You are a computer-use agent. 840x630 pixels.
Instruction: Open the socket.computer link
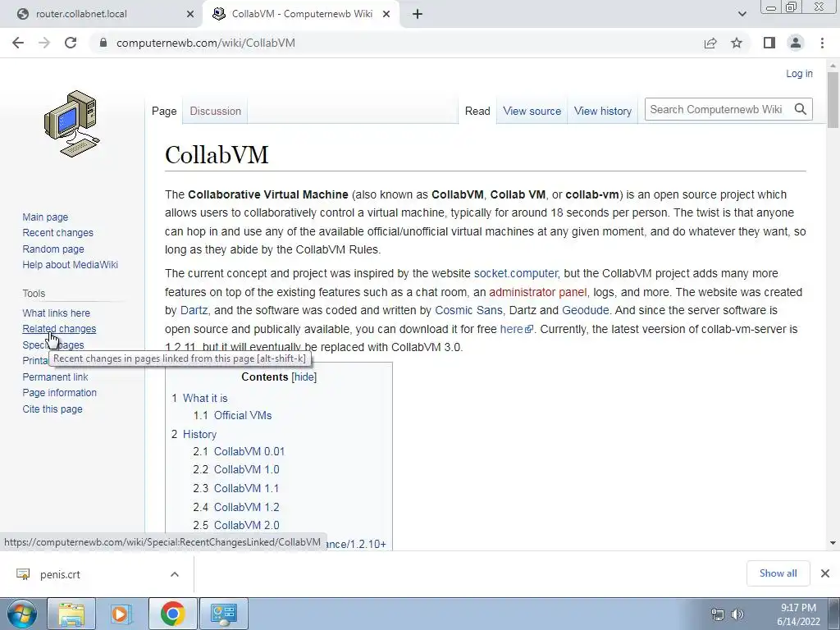[x=515, y=273]
